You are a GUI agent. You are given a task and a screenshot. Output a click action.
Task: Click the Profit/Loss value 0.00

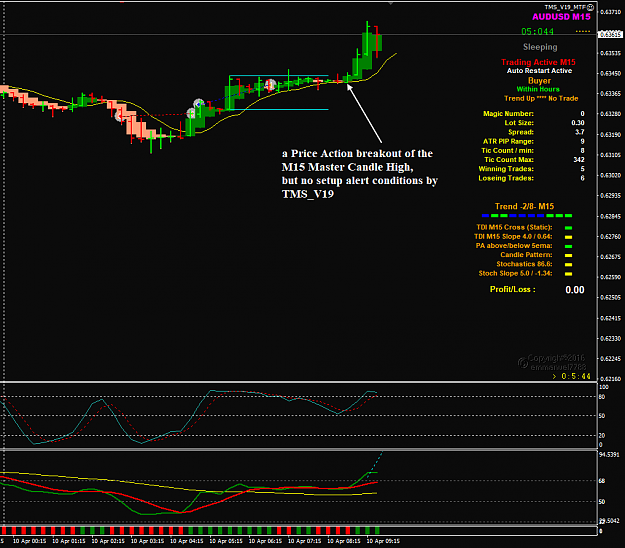[x=575, y=290]
